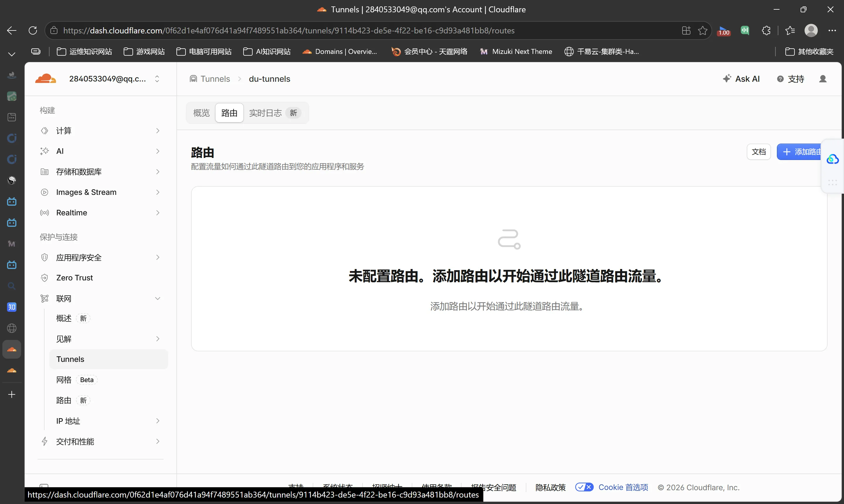Bookmark page with the star icon
This screenshot has height=504, width=844.
pyautogui.click(x=702, y=30)
